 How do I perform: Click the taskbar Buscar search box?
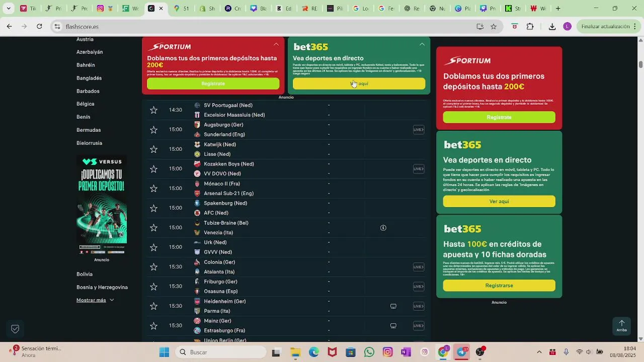pyautogui.click(x=221, y=352)
